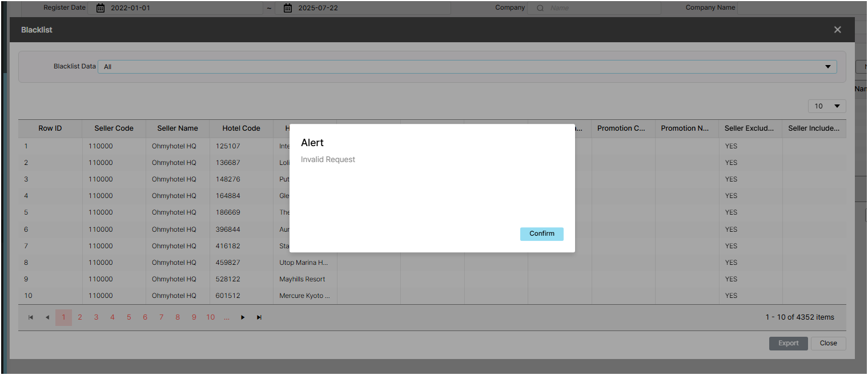Viewport: 868px width, 375px height.
Task: Go to previous page arrow icon
Action: pyautogui.click(x=47, y=317)
